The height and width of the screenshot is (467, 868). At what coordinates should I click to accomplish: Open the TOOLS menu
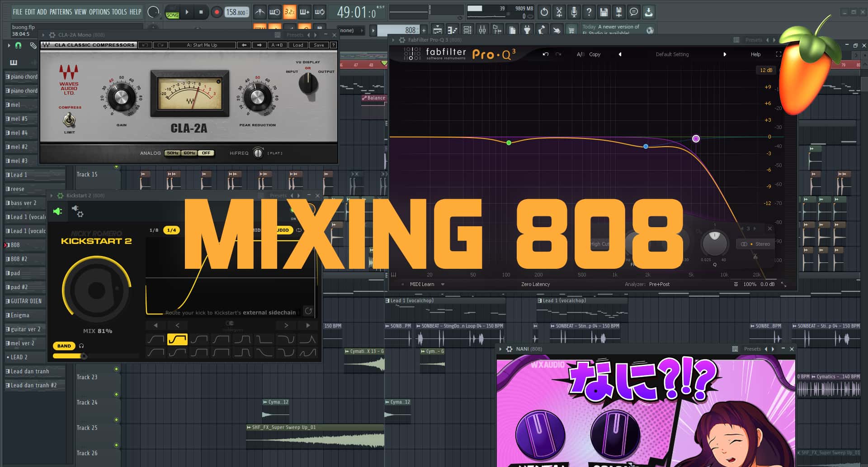tap(119, 12)
